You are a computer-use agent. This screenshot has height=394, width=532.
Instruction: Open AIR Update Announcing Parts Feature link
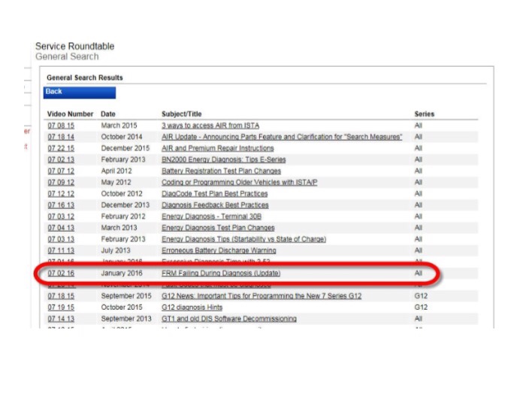click(281, 137)
